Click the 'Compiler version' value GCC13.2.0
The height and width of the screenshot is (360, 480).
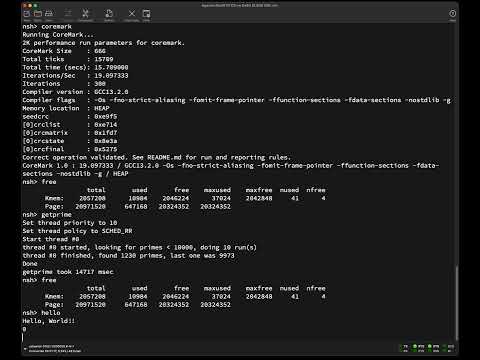111,92
